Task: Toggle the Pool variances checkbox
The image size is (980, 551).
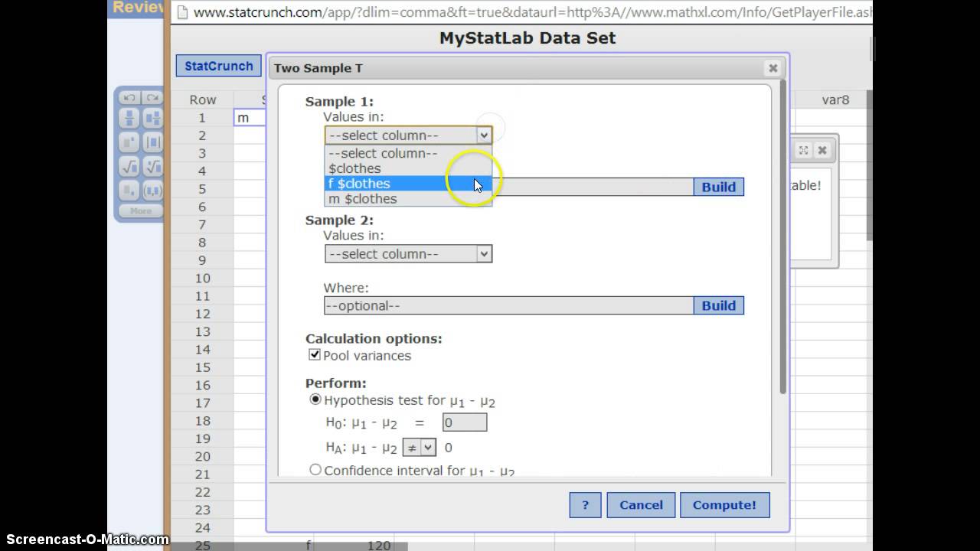Action: [314, 354]
